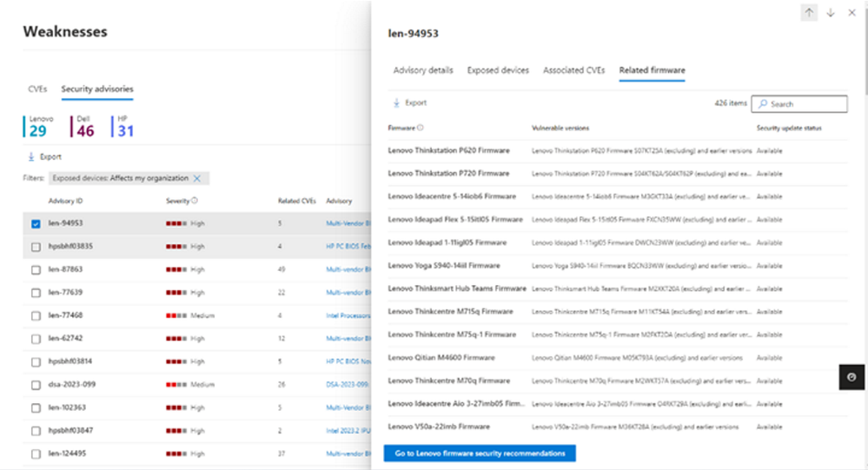Check the hpsbhf03835 advisory checkbox
868x470 pixels.
36,247
